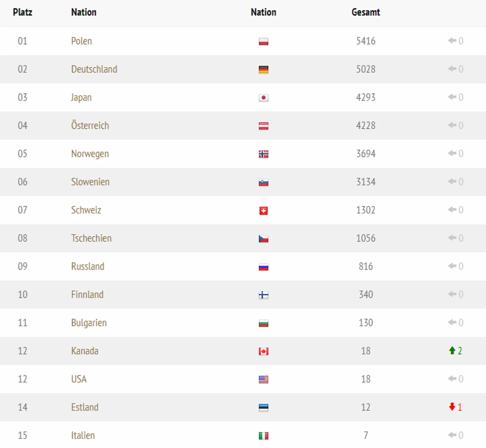Screen dimensions: 486x448
Task: Click the Poland flag icon
Action: (x=263, y=42)
